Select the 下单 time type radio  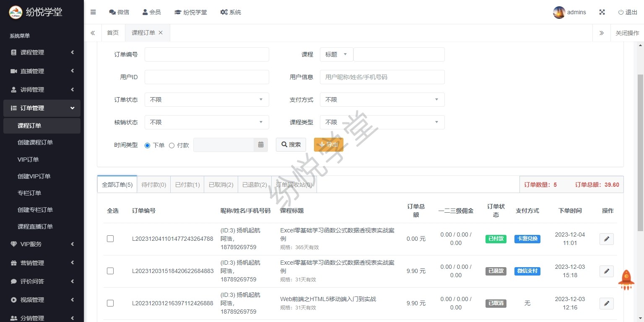click(x=147, y=145)
